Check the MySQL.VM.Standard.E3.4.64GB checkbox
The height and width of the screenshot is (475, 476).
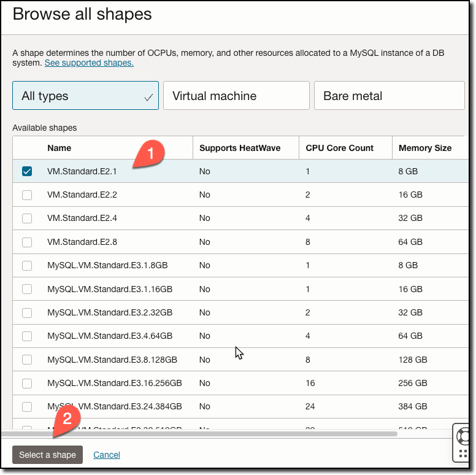27,336
